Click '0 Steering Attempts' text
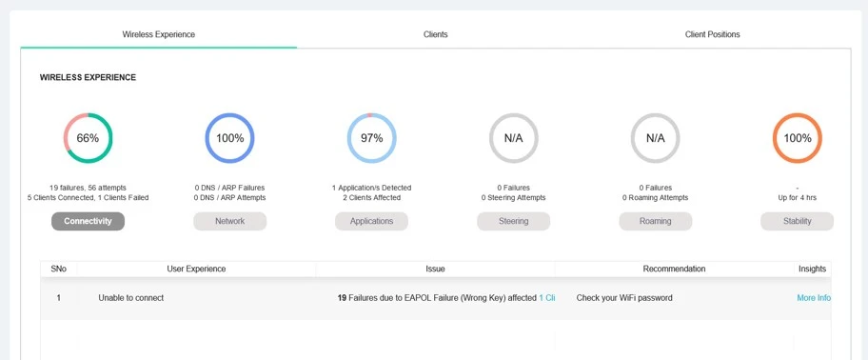This screenshot has width=868, height=360. [x=514, y=198]
